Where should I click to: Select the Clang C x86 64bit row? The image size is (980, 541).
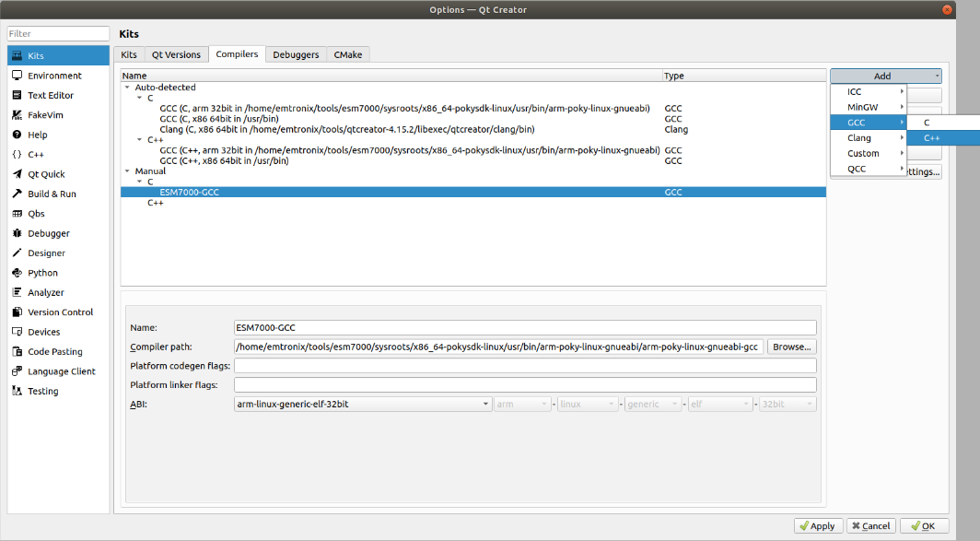coord(473,129)
